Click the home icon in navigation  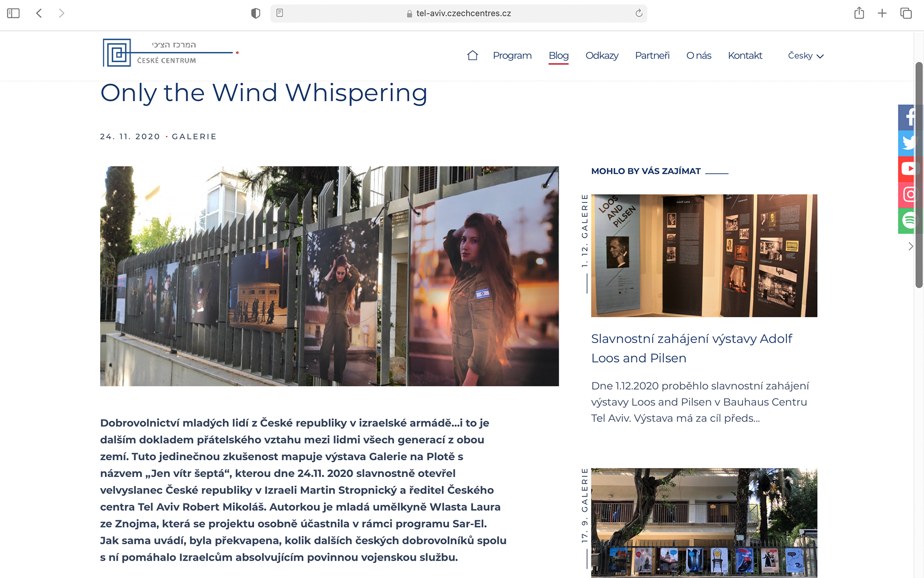(472, 55)
